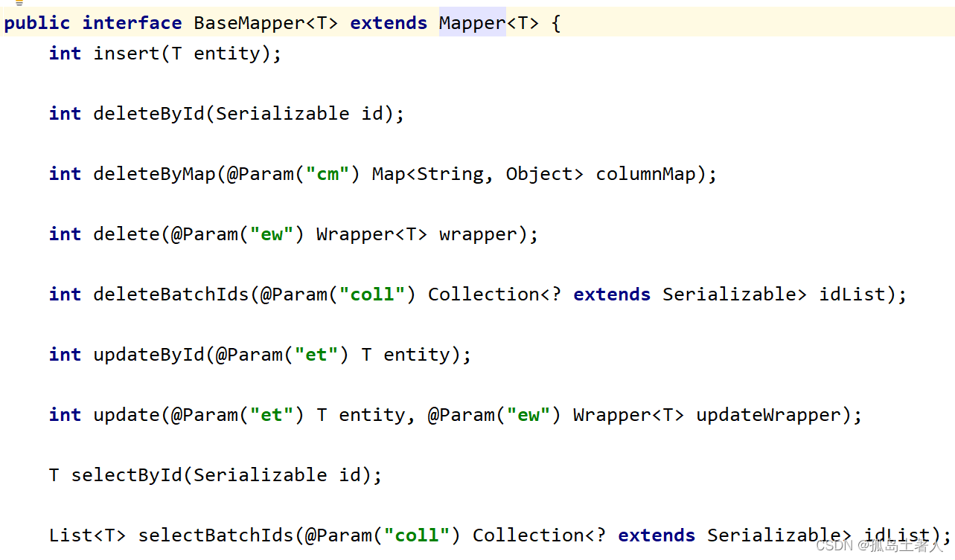
Task: Click the entity parameter in insert method
Action: pyautogui.click(x=227, y=54)
